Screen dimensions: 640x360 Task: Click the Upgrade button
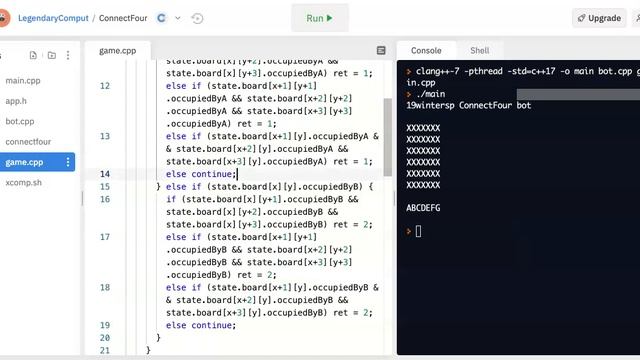(599, 18)
